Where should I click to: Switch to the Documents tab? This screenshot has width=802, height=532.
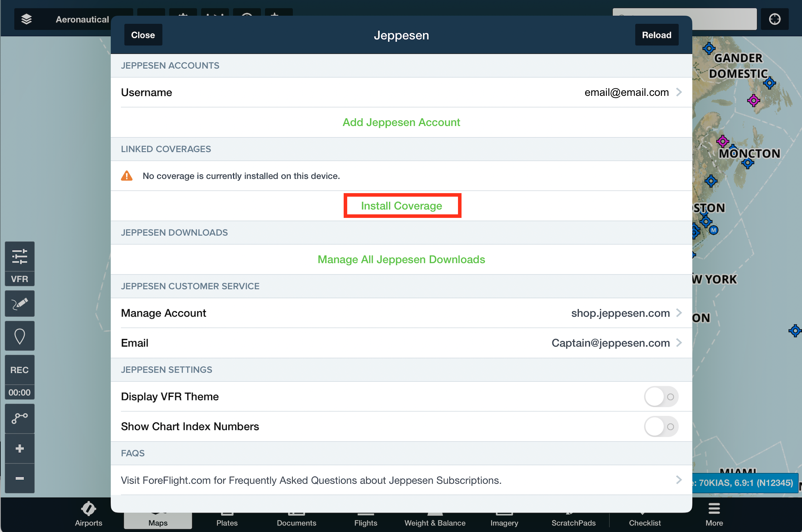click(297, 521)
